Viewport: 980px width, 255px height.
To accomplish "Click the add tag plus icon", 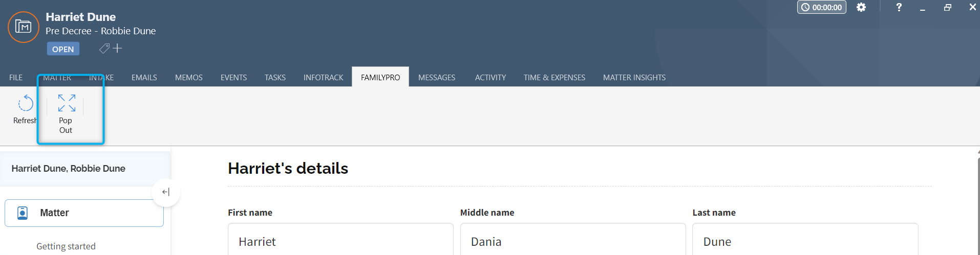I will 117,48.
